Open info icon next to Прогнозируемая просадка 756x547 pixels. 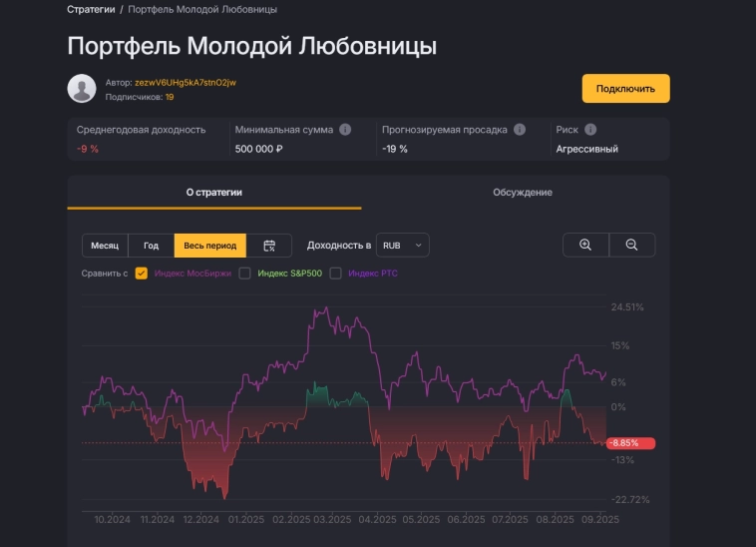point(520,130)
